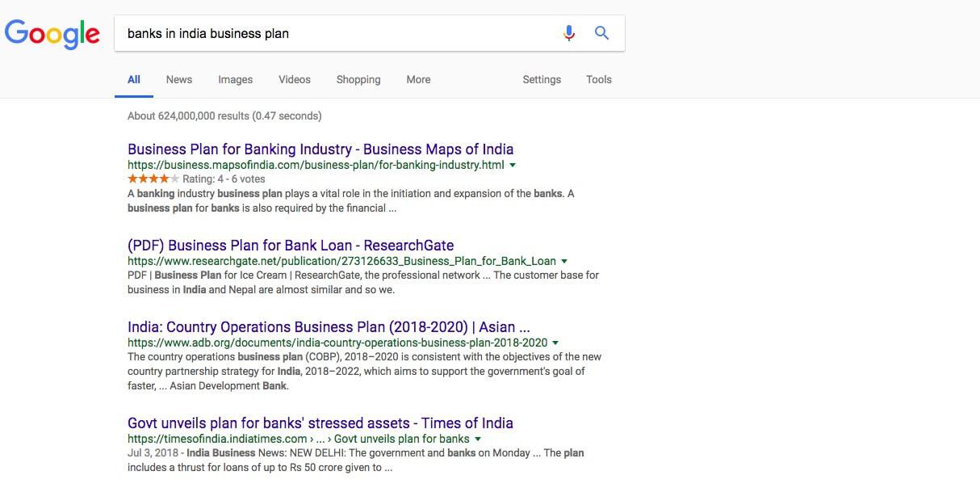Image resolution: width=980 pixels, height=488 pixels.
Task: Select the Shopping tab
Action: [358, 79]
